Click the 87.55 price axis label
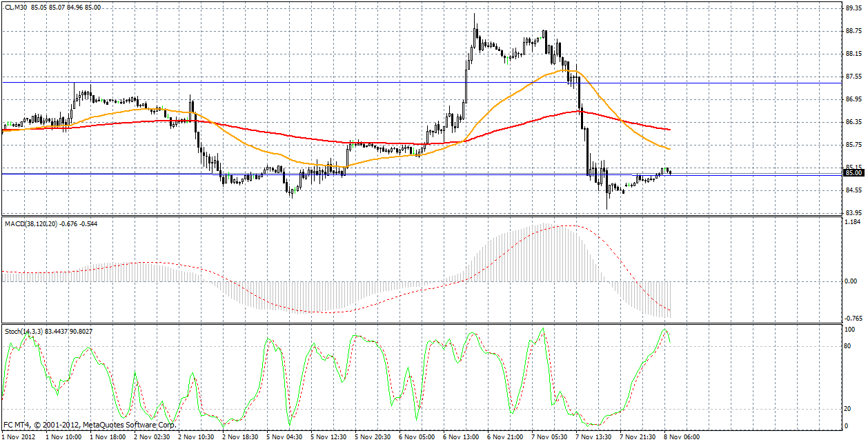The width and height of the screenshot is (868, 442). point(854,77)
